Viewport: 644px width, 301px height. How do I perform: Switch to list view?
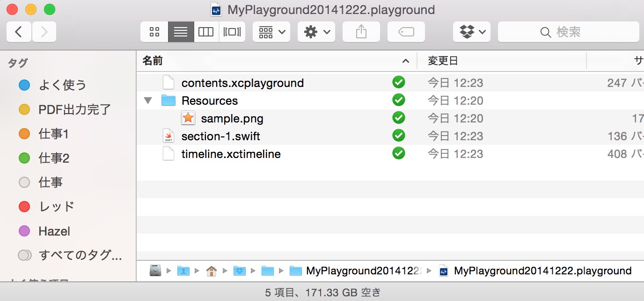[x=181, y=32]
